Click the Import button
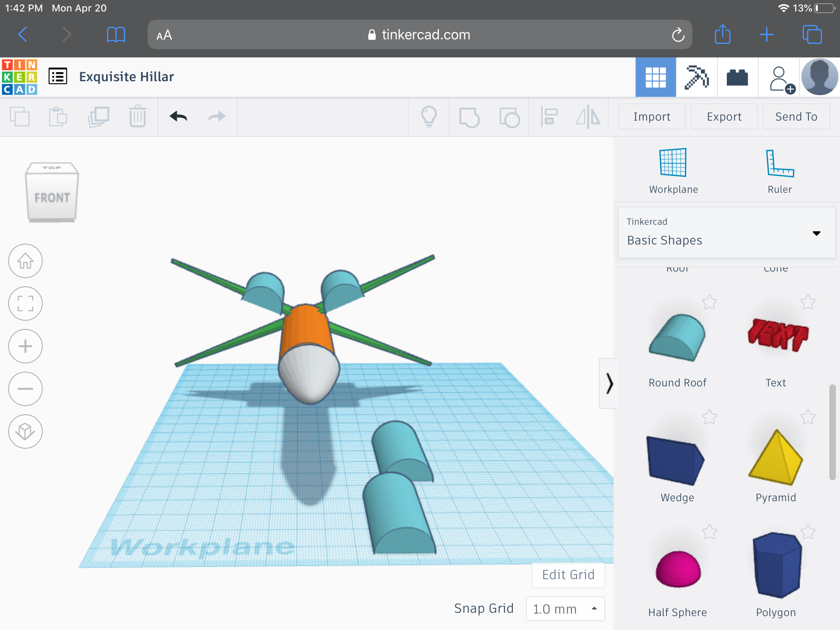This screenshot has height=630, width=840. coord(652,117)
